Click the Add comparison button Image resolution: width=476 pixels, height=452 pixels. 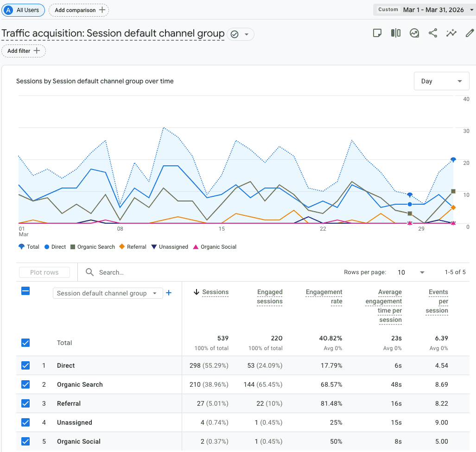pyautogui.click(x=79, y=10)
